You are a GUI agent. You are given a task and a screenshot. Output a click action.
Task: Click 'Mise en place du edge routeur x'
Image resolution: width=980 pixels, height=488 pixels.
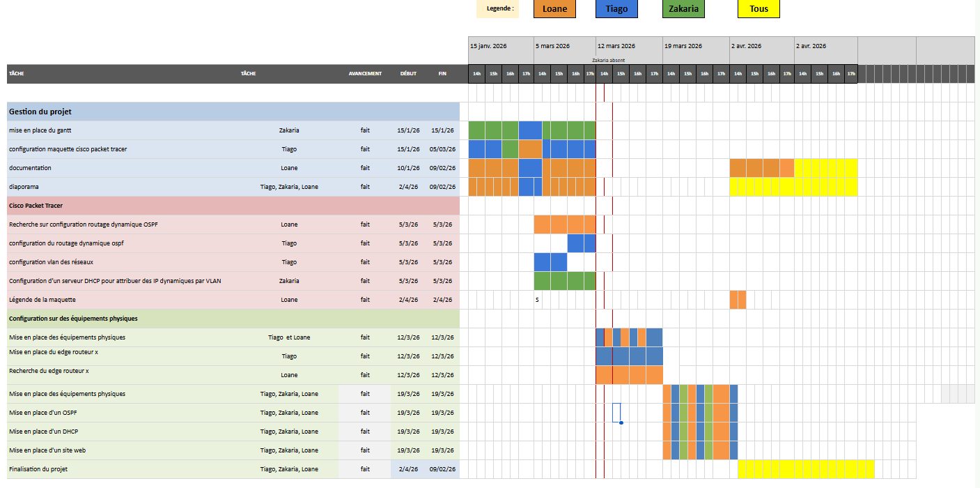(54, 352)
